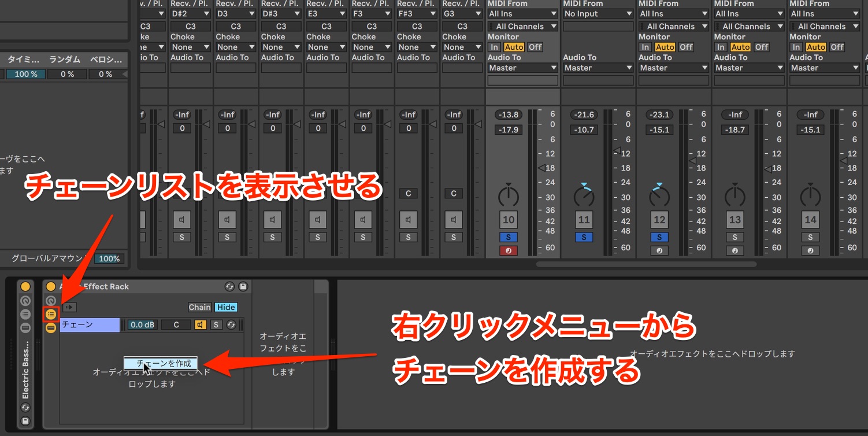This screenshot has width=868, height=436.
Task: Show Electric Bass rack devices
Action: tap(25, 328)
